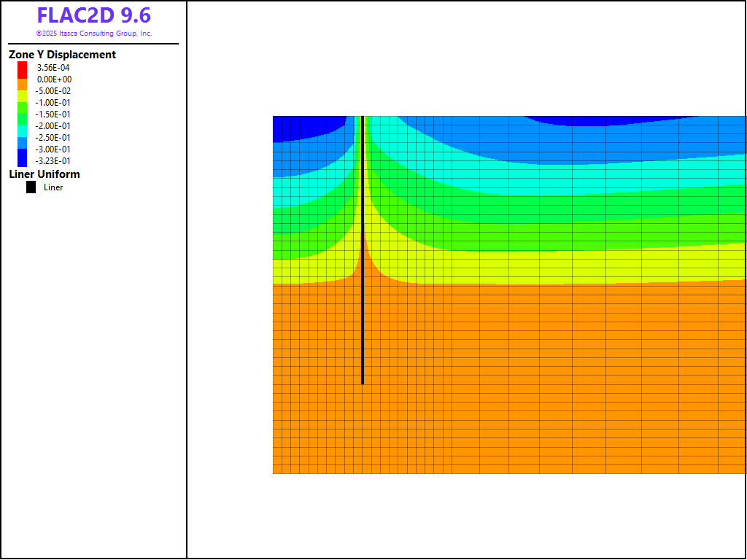
Task: Click the yellow legend color swatch
Action: pos(22,95)
